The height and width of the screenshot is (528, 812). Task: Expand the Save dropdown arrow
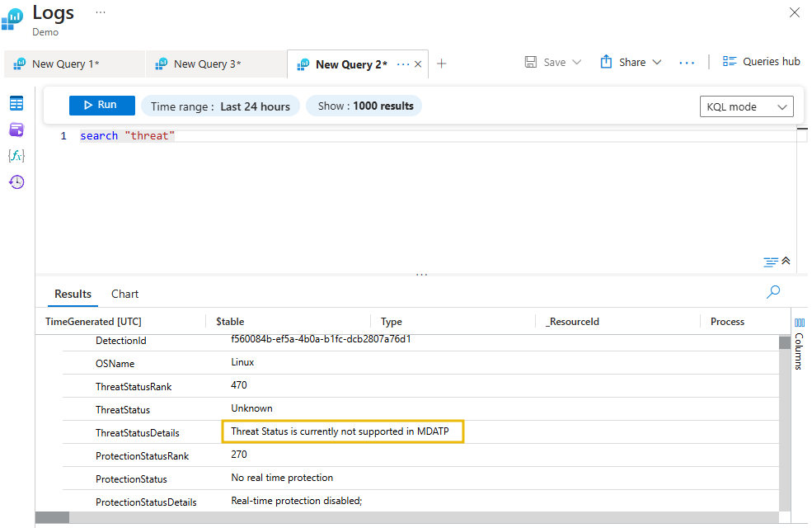pyautogui.click(x=576, y=62)
